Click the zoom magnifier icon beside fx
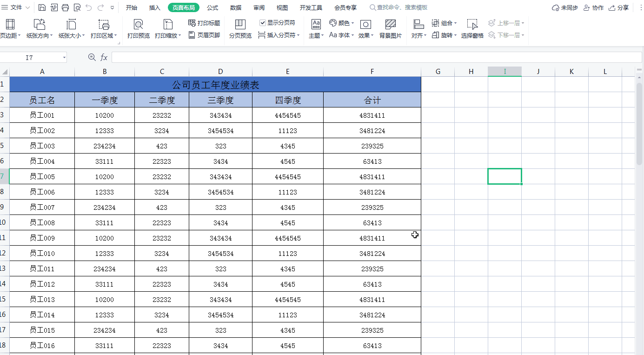644x355 pixels. (92, 57)
